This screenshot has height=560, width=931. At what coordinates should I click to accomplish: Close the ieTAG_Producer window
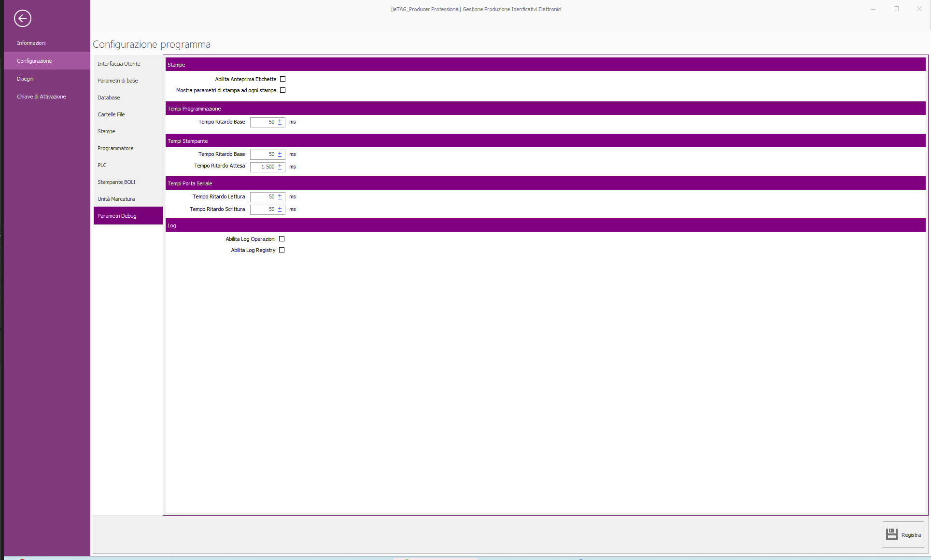coord(919,9)
